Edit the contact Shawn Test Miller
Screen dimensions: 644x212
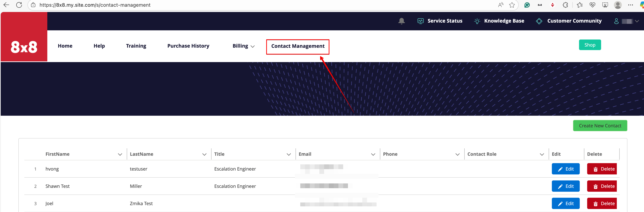point(565,186)
